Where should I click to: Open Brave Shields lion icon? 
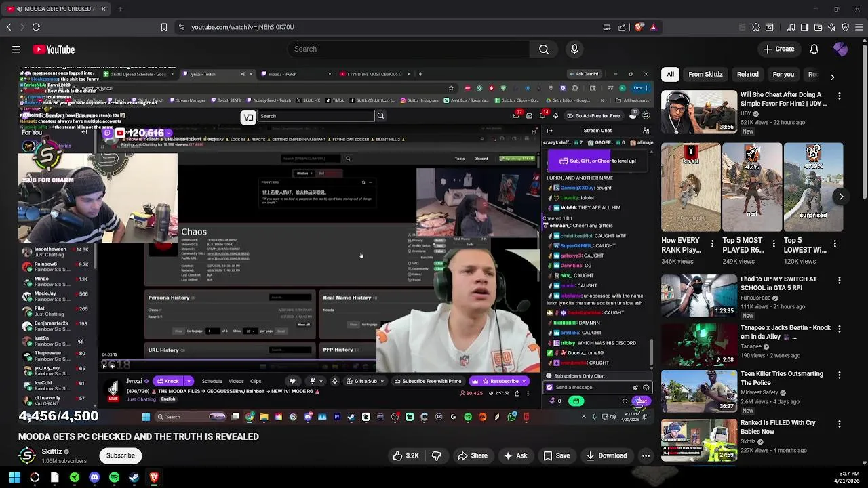click(x=639, y=27)
